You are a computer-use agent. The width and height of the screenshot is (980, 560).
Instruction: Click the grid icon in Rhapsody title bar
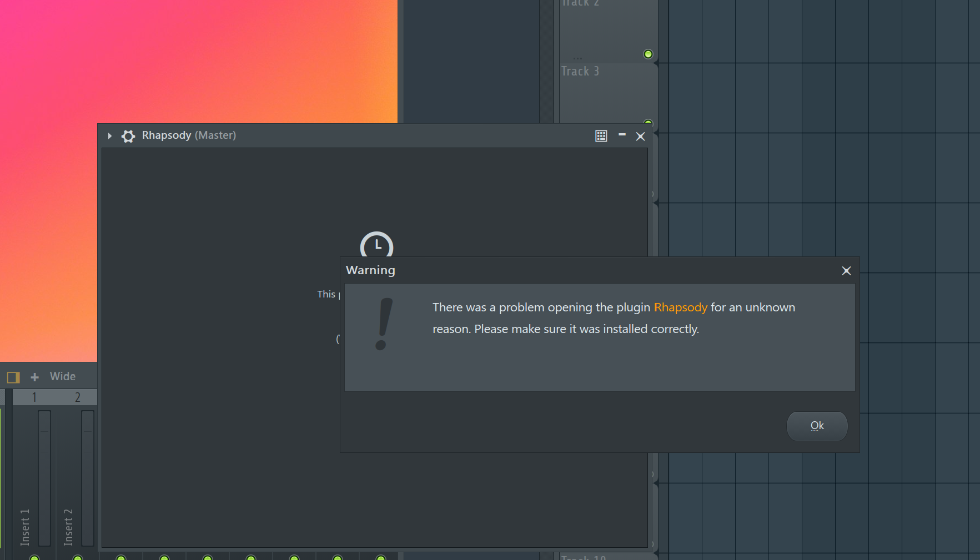point(601,136)
